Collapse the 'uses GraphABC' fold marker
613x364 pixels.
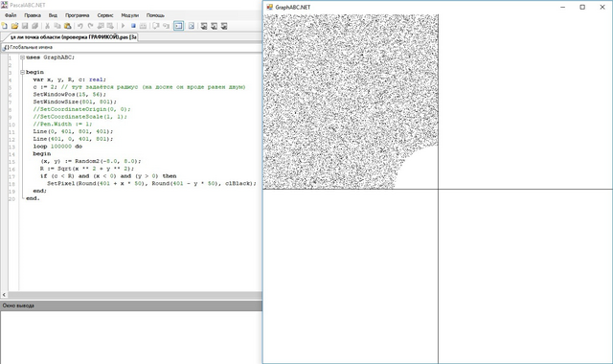[22, 57]
